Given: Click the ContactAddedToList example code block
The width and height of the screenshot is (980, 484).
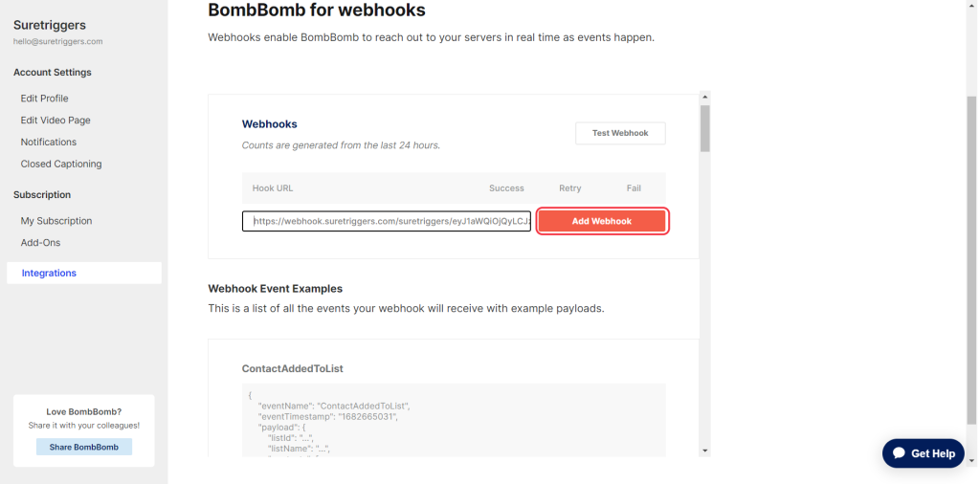Looking at the screenshot, I should (453, 421).
